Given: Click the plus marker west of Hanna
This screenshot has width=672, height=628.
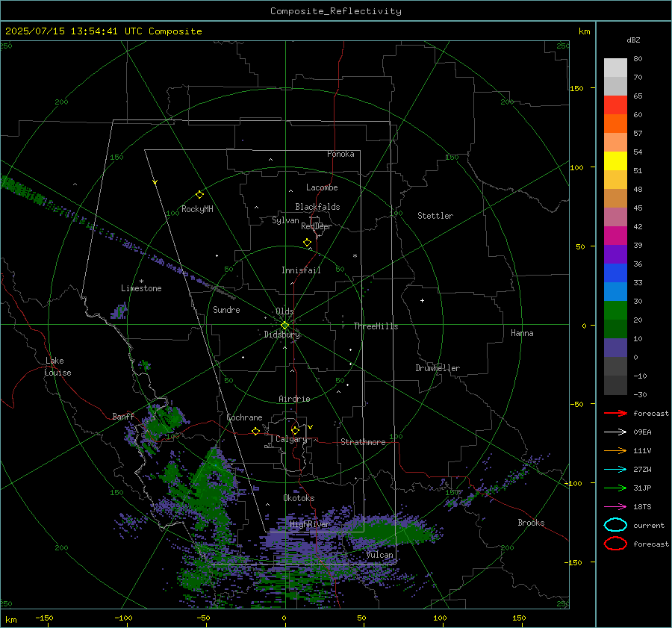Looking at the screenshot, I should click(x=422, y=300).
